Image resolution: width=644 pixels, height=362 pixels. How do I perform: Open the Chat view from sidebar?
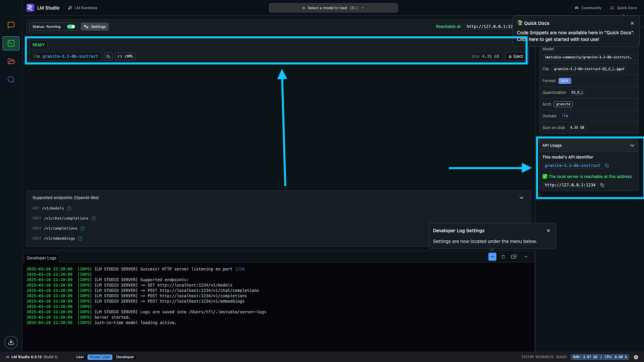pos(11,25)
